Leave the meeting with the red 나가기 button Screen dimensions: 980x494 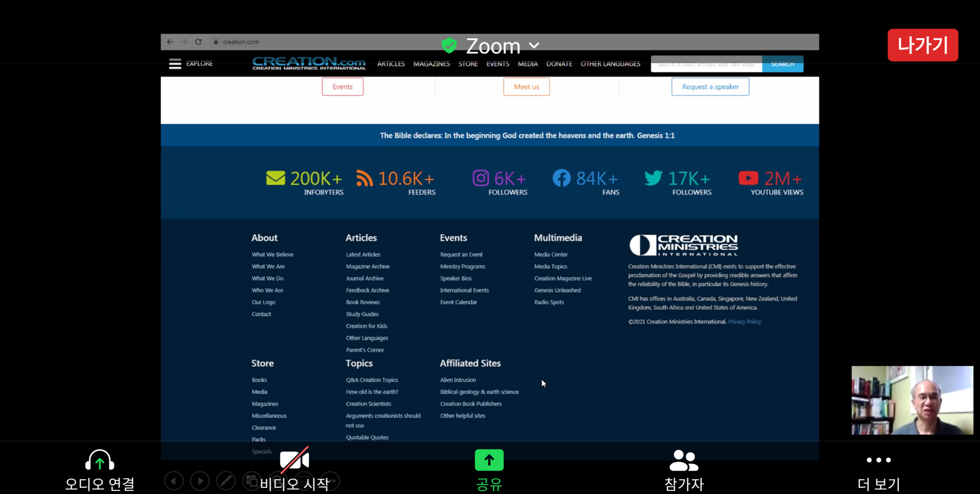(x=923, y=45)
